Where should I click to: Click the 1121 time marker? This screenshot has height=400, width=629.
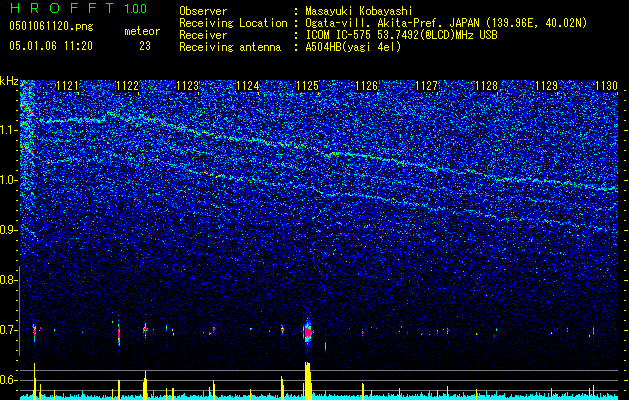(67, 86)
